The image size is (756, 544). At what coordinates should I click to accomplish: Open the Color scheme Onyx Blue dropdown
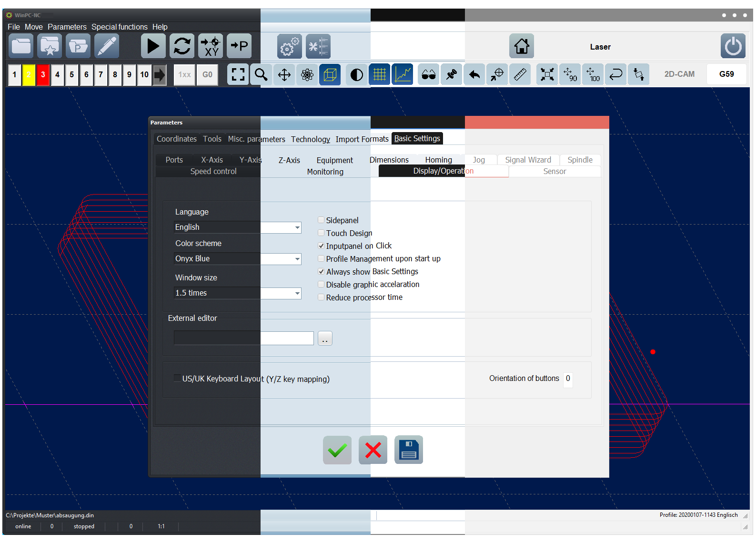238,259
